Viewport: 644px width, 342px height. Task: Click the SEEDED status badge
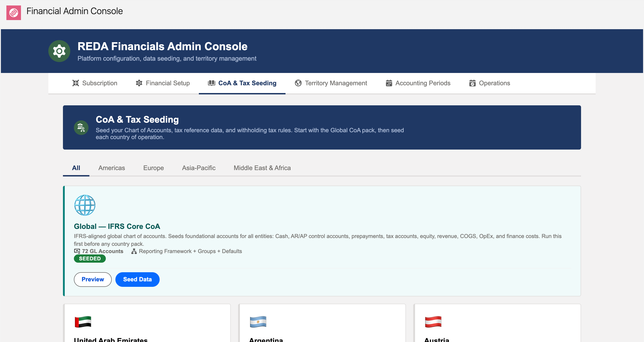pyautogui.click(x=90, y=259)
